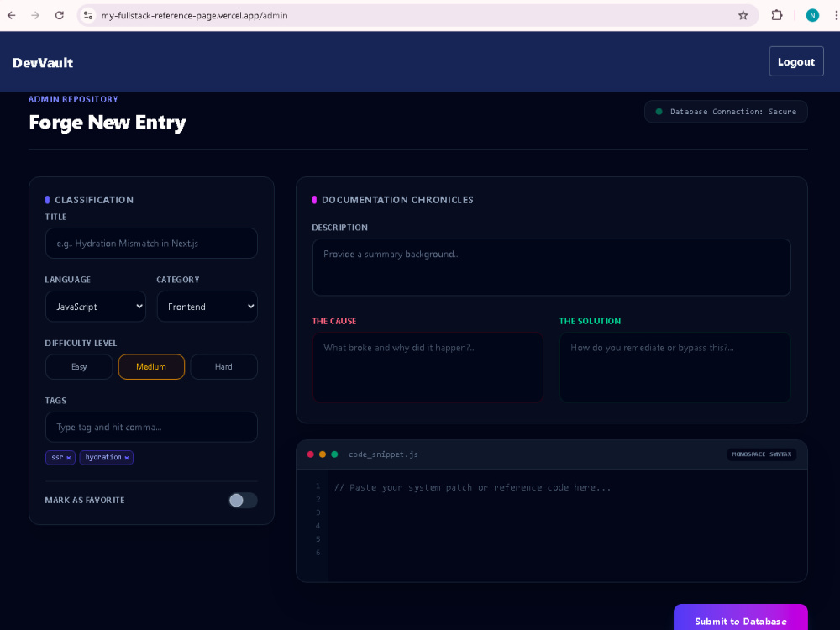Click line number 6 in code editor

(x=318, y=553)
